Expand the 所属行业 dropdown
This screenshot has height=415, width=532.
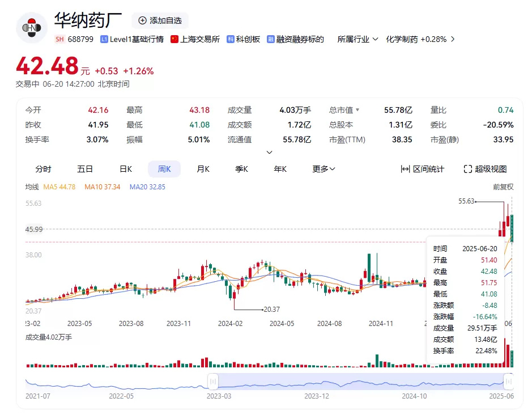pyautogui.click(x=357, y=39)
